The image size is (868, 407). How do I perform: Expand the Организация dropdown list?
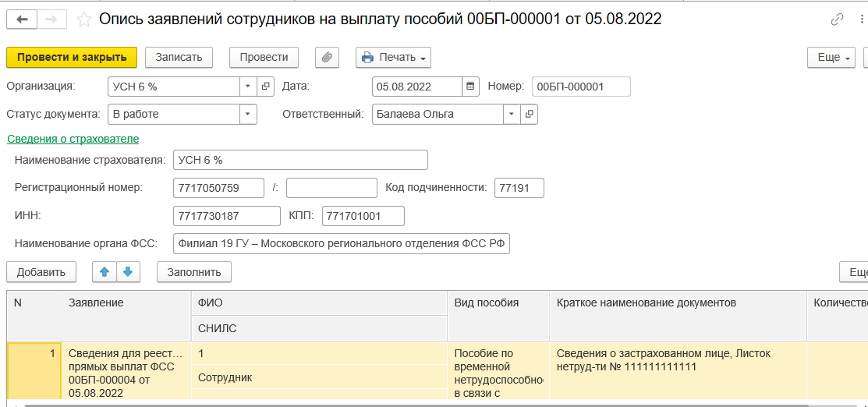tap(248, 87)
